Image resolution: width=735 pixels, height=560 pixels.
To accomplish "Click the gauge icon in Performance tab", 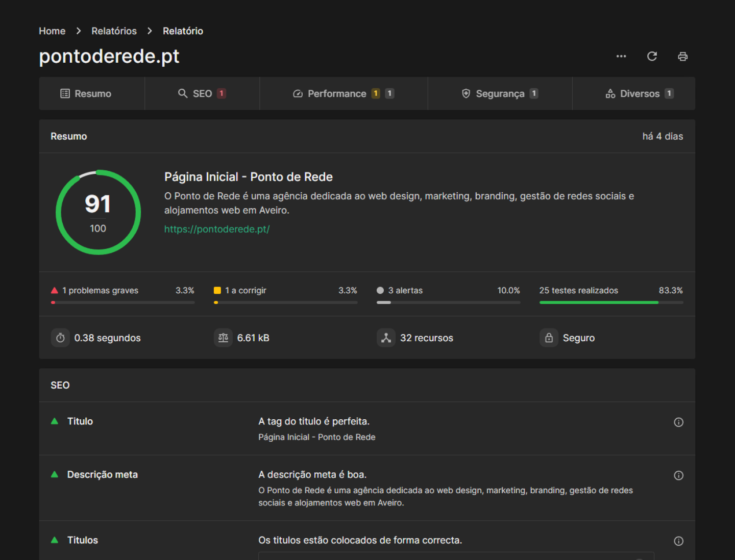I will [298, 94].
